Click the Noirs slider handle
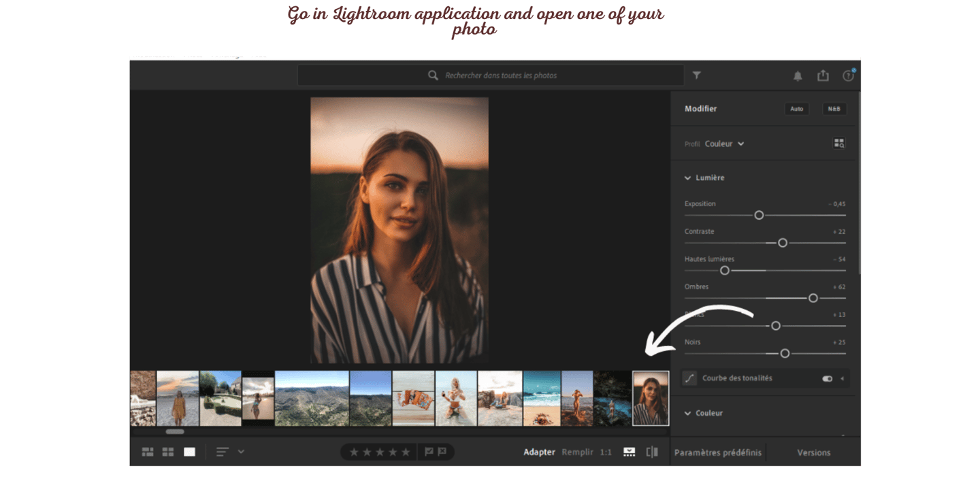Screen dimensions: 980x483 tap(785, 354)
